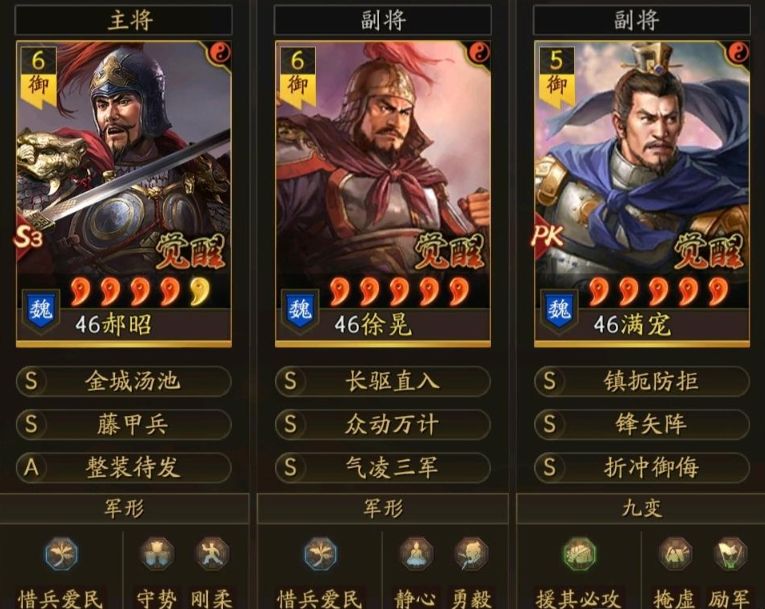The image size is (765, 609).
Task: Select the 守势 tactic icon
Action: 156,554
